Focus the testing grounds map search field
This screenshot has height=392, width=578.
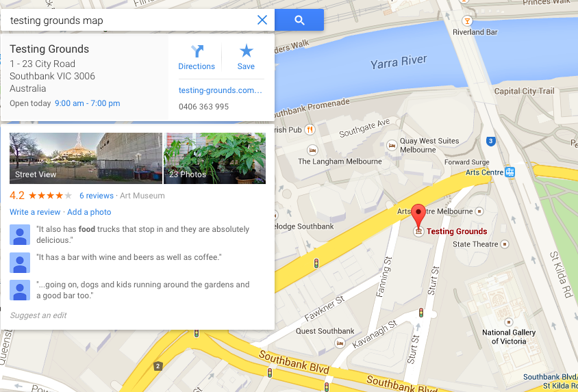tap(129, 21)
